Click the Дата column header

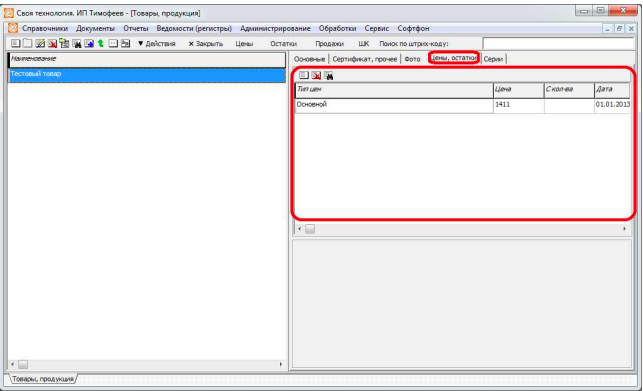click(612, 90)
